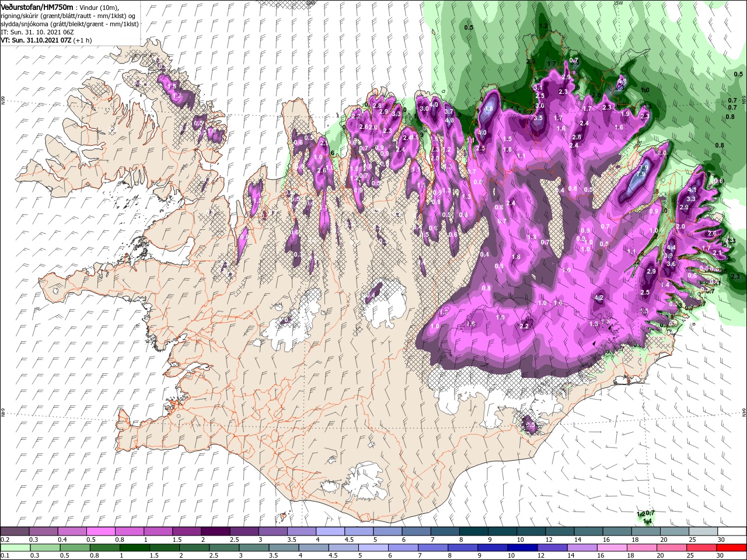This screenshot has height=560, width=747.
Task: Select the '0.4' label in the snow legend
Action: tap(62, 540)
